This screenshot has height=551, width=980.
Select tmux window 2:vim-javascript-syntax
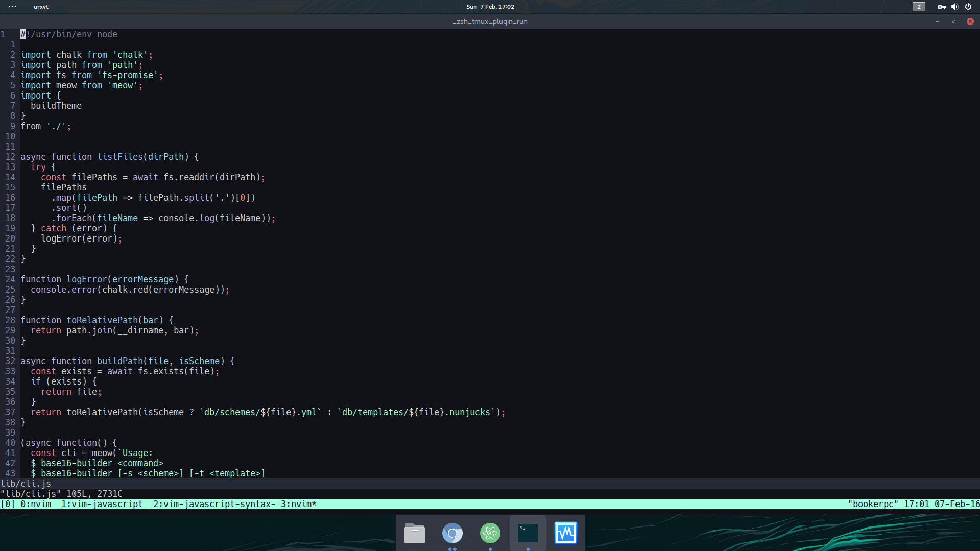pos(213,504)
